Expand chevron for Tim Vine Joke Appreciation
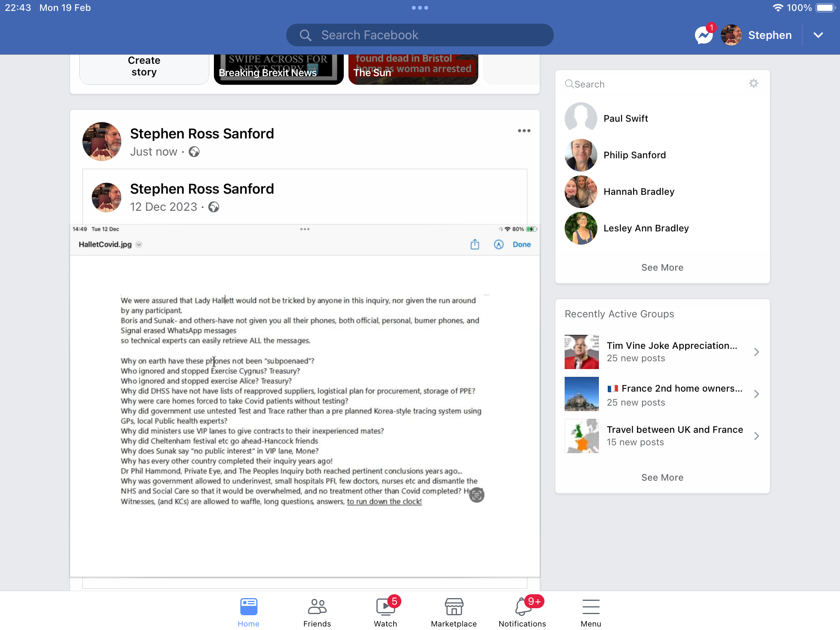 click(756, 352)
